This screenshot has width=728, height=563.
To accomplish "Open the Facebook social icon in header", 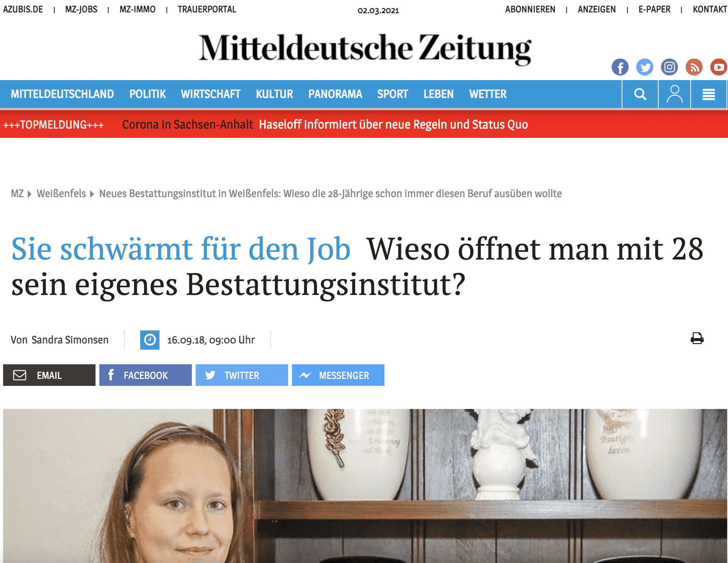I will tap(620, 67).
